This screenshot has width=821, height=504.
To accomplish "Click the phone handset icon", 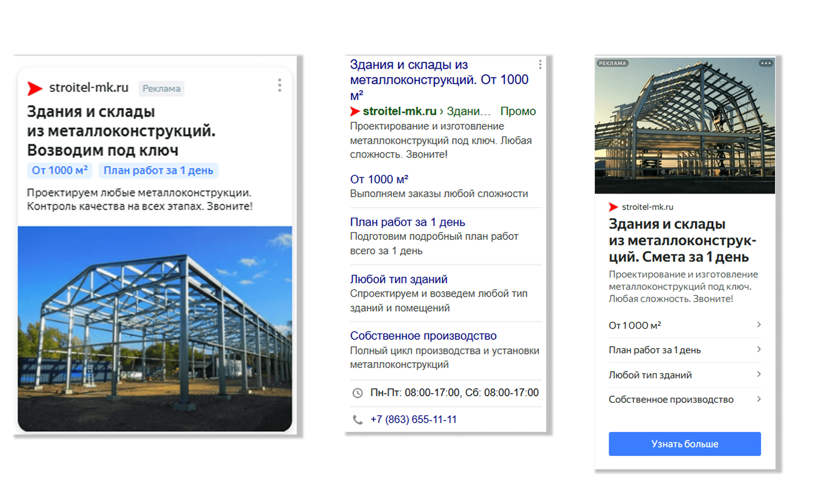I will pyautogui.click(x=357, y=420).
